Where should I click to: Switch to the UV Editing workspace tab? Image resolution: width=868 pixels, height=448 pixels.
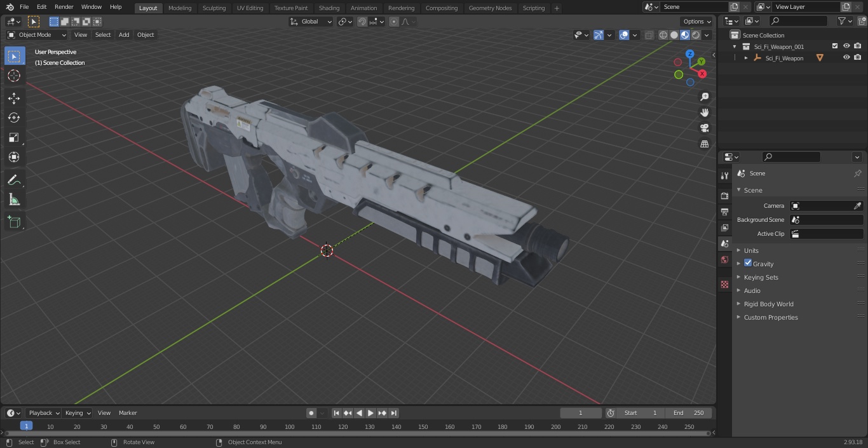250,8
